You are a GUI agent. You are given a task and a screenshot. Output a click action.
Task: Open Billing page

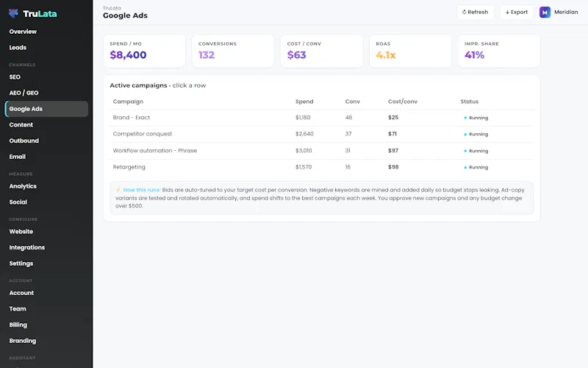[x=18, y=325]
